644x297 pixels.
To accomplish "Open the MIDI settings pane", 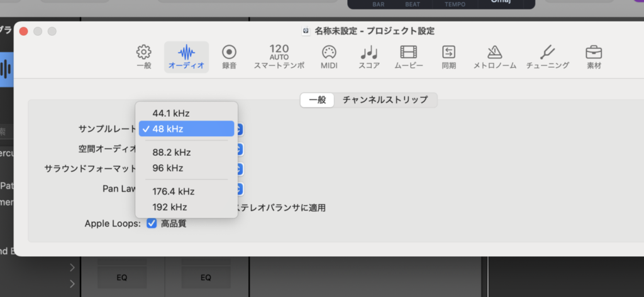I will point(329,57).
